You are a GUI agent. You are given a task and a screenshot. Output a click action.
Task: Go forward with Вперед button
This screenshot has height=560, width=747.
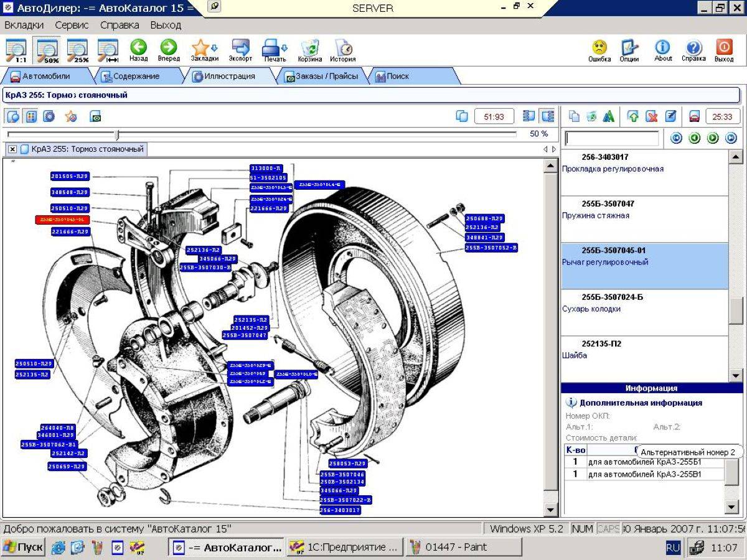pyautogui.click(x=168, y=50)
